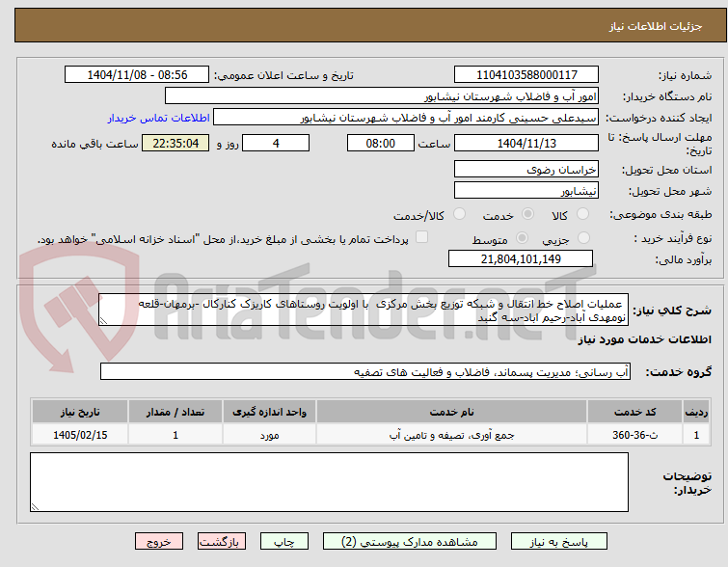Click the تعداد / مقدار column header

pyautogui.click(x=175, y=412)
